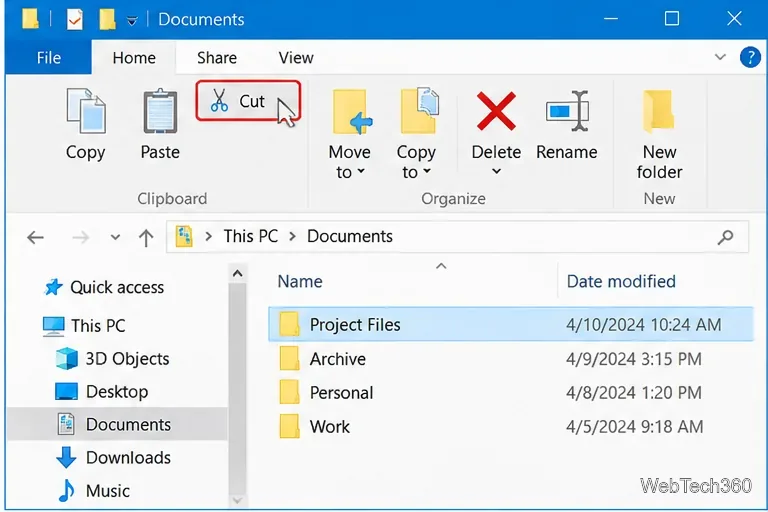
Task: Go up one level with up arrow
Action: (146, 238)
